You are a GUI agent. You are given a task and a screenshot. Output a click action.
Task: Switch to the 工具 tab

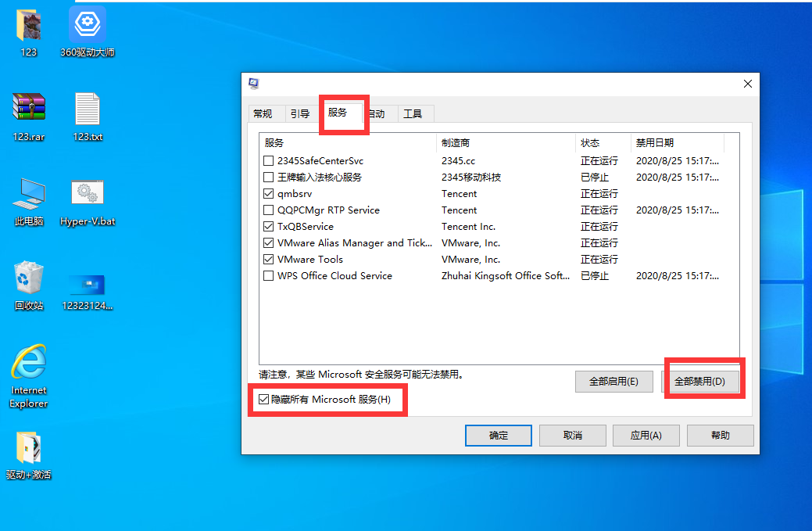tap(415, 113)
